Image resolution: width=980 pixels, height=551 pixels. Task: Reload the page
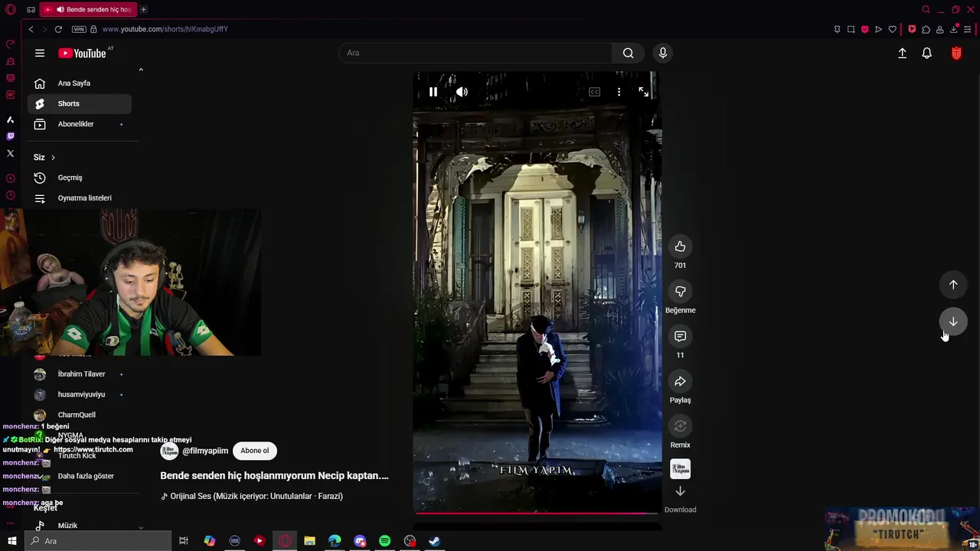(58, 29)
